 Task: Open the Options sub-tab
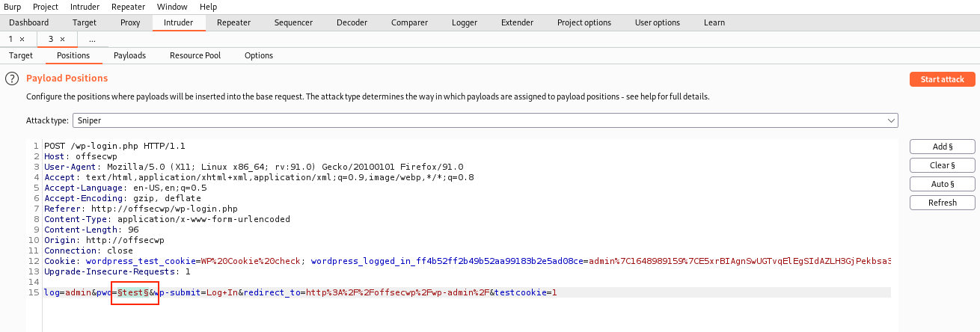tap(259, 55)
